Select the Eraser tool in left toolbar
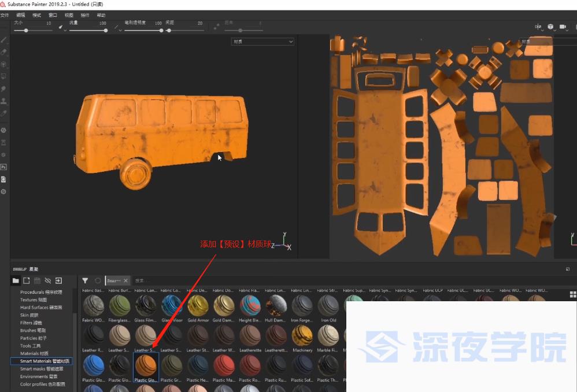 tap(4, 52)
